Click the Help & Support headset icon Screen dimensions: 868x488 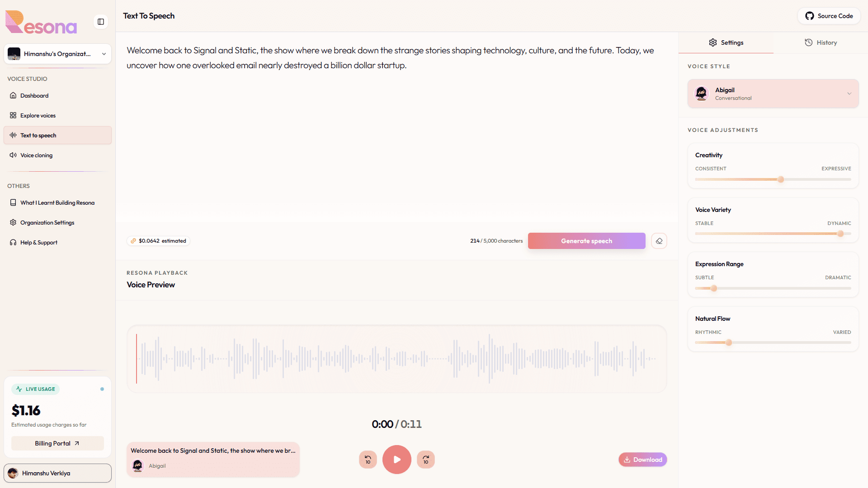point(13,242)
